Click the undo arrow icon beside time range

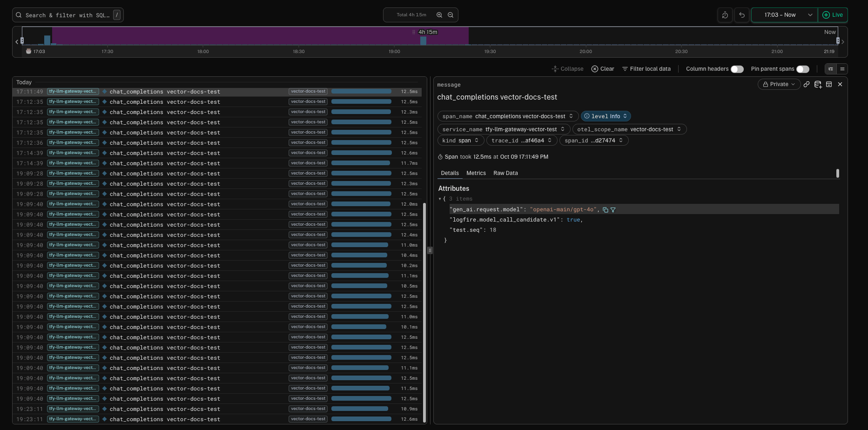(x=742, y=15)
